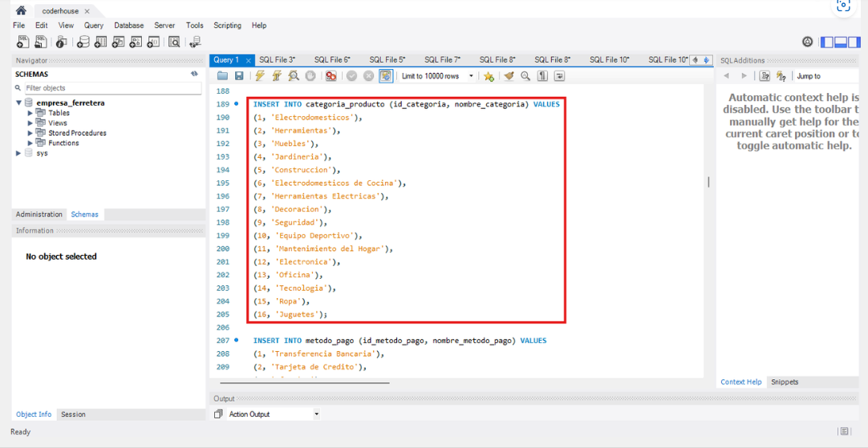Viewport: 868px width, 448px height.
Task: Expand the Functions node
Action: click(30, 143)
